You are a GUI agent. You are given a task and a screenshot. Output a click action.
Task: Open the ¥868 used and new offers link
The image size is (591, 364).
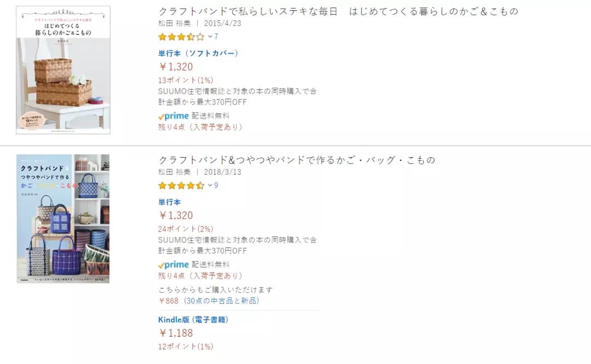(209, 301)
